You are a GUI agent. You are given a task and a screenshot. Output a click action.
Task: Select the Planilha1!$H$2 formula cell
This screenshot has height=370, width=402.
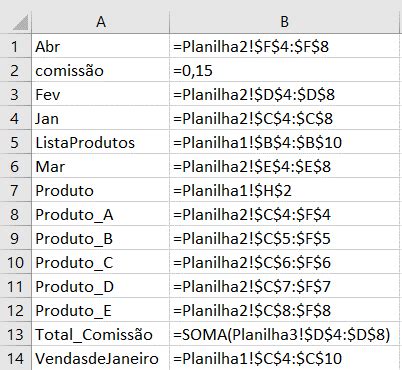pos(284,190)
